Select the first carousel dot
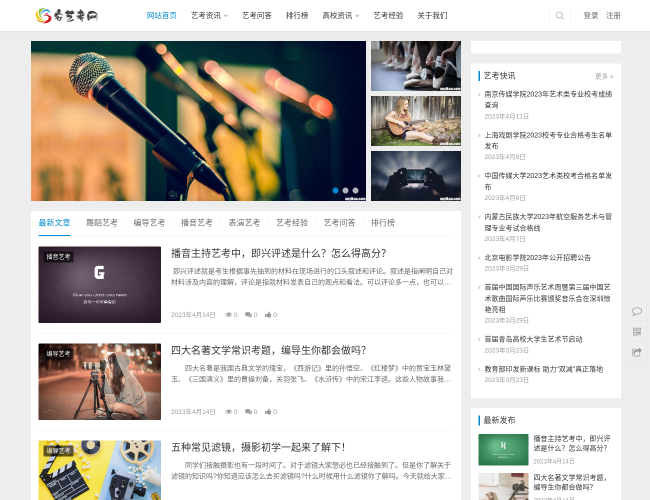This screenshot has width=650, height=500. pos(335,190)
